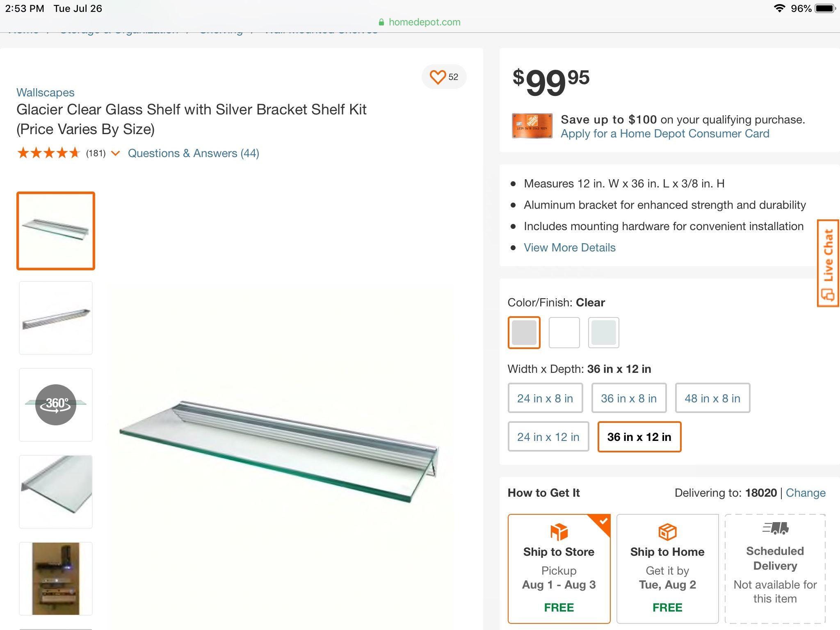Screen dimensions: 840x630
Task: Change the delivery zip code 18020
Action: pyautogui.click(x=806, y=493)
